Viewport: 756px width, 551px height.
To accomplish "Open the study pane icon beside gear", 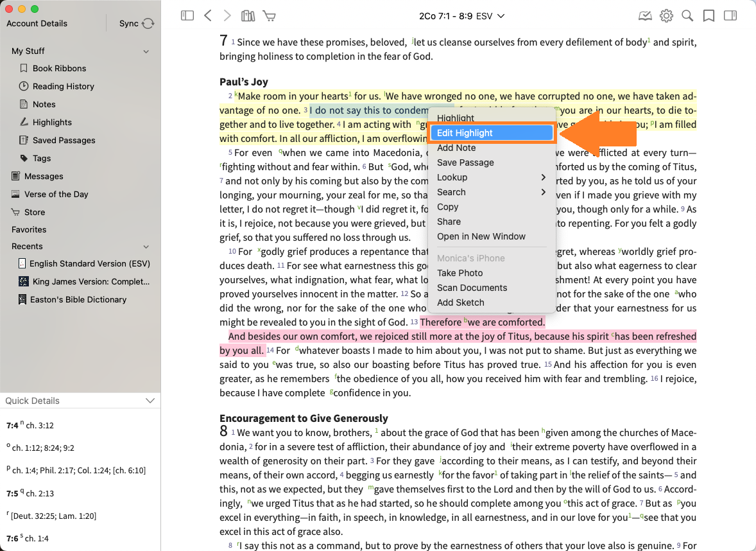I will coord(645,16).
